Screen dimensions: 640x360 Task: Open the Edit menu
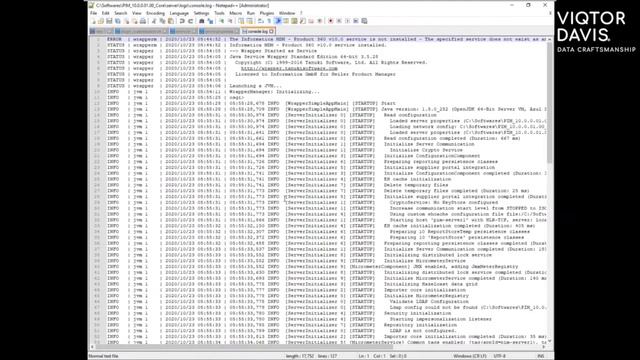105,13
